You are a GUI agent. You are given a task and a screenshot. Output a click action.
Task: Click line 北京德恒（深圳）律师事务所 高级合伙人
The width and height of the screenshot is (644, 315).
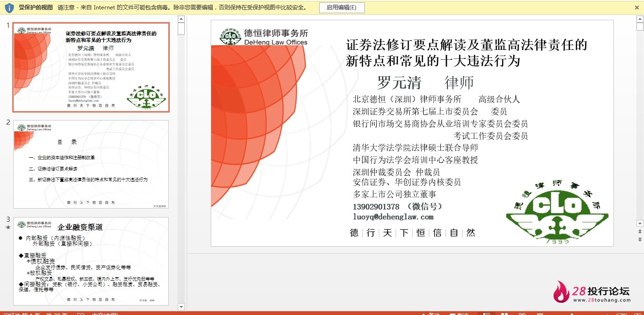[x=436, y=99]
